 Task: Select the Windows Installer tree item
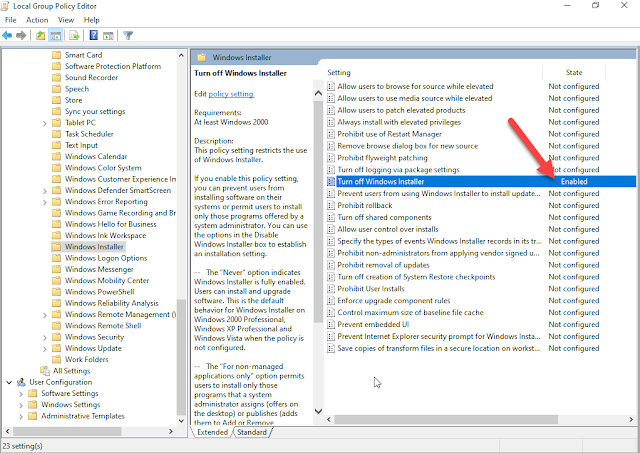click(x=94, y=246)
